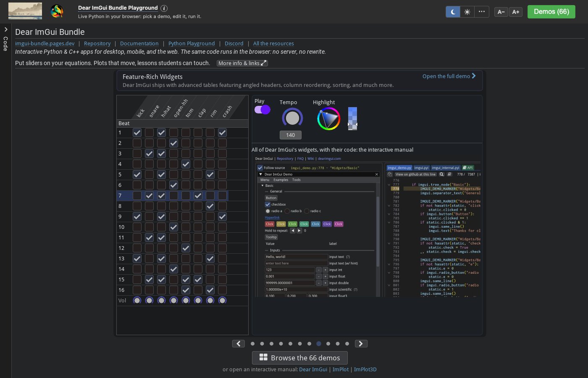Image resolution: width=588 pixels, height=378 pixels.
Task: Switch to dark theme with moon icon
Action: (453, 12)
